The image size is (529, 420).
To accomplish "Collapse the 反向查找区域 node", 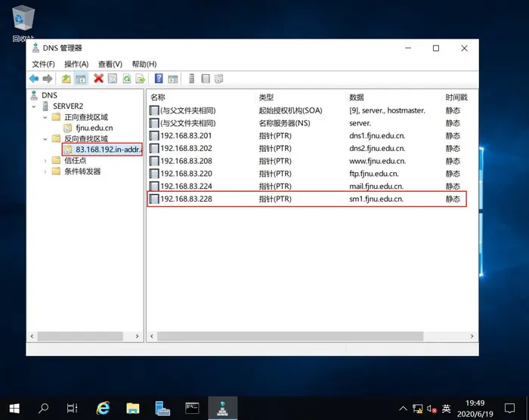I will pos(45,139).
